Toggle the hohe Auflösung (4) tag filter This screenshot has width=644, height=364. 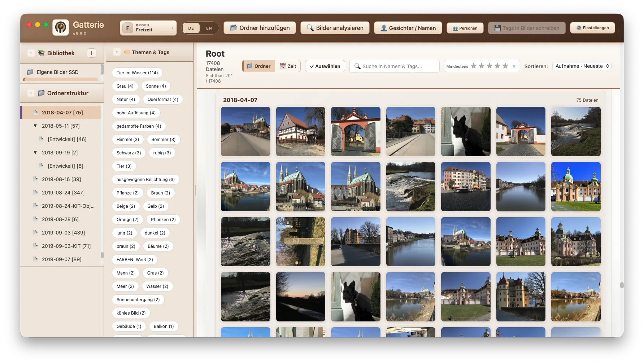[x=136, y=113]
